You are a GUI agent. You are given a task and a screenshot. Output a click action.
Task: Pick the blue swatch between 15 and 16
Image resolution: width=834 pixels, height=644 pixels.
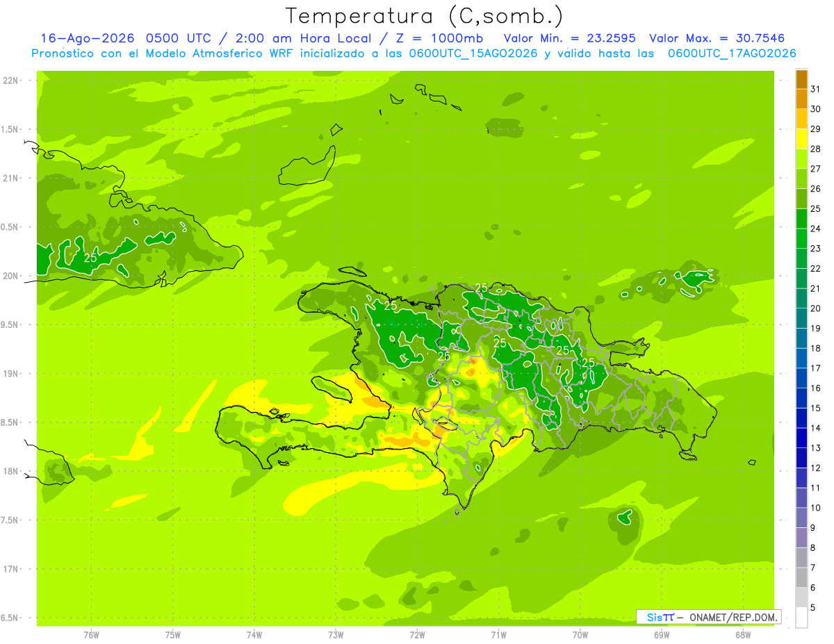pyautogui.click(x=801, y=398)
